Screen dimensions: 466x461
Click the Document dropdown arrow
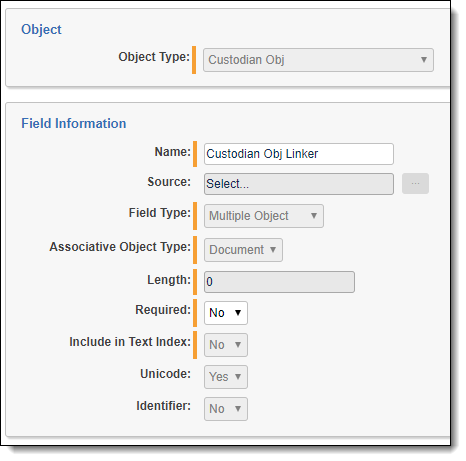(x=273, y=250)
